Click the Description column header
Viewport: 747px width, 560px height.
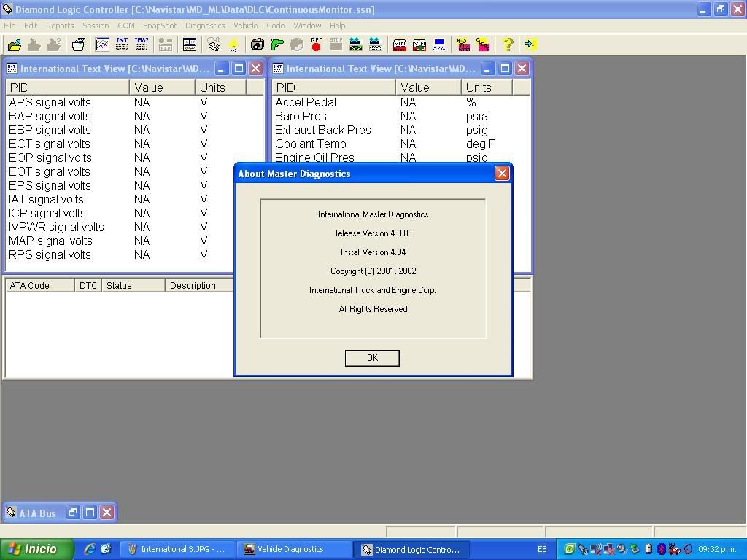click(200, 285)
